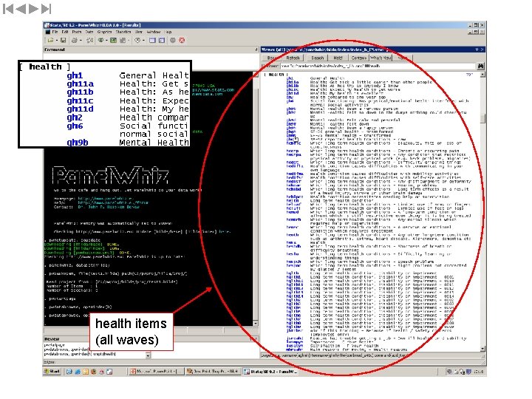
Task: Click the Do-file editor toolbar icon
Action: pos(123,41)
